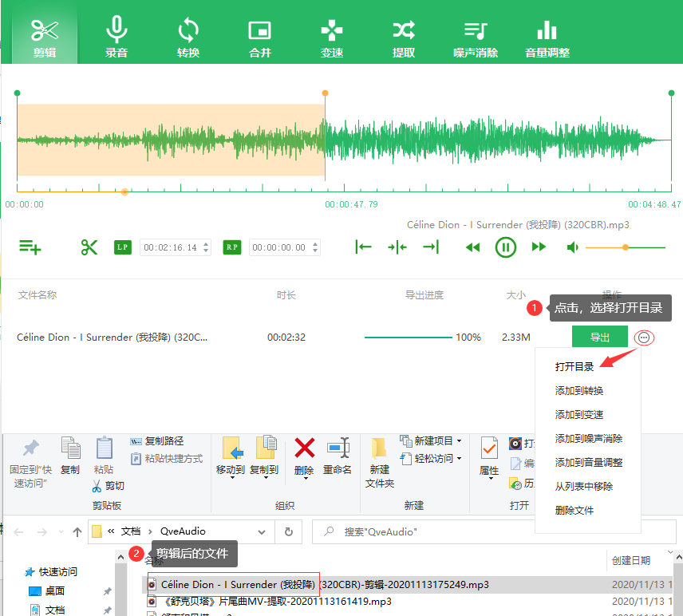Set left point with LP button
Viewport: 683px width, 616px height.
coord(122,247)
